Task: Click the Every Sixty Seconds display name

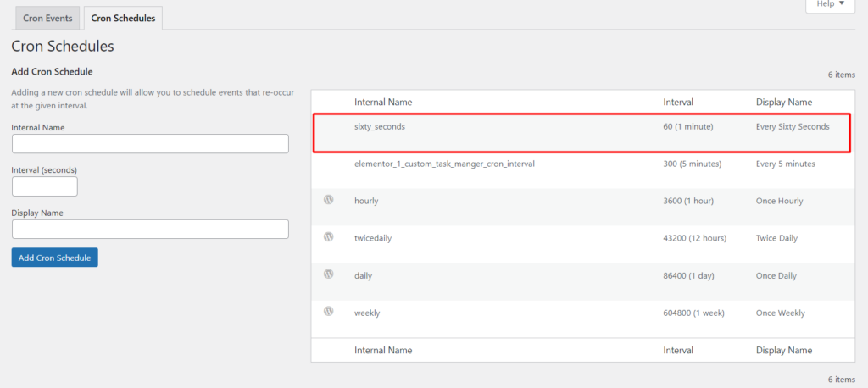Action: point(793,127)
